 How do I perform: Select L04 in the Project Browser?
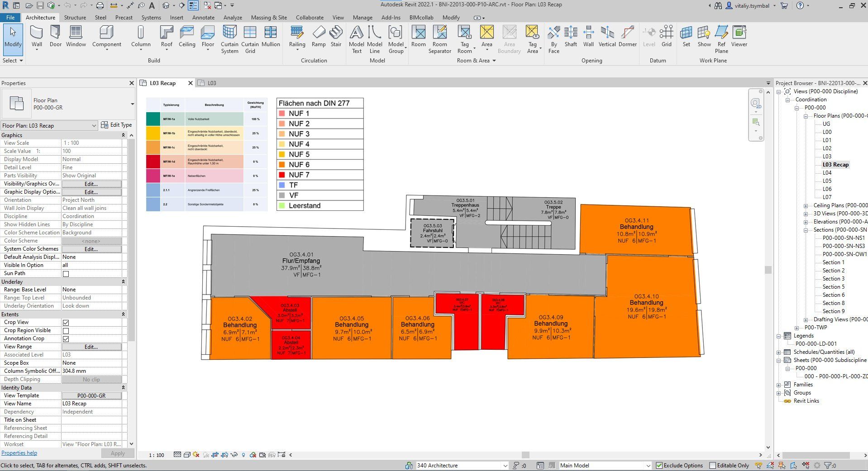[x=827, y=173]
